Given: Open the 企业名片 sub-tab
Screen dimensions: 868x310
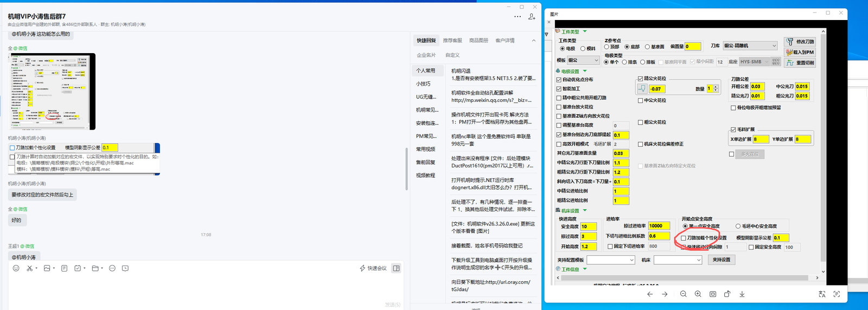Looking at the screenshot, I should coord(426,55).
